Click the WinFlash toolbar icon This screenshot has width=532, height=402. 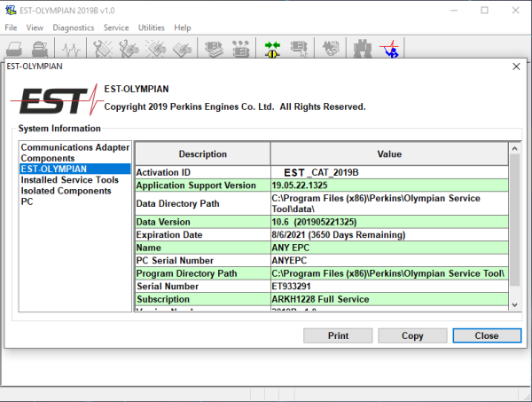click(x=331, y=49)
